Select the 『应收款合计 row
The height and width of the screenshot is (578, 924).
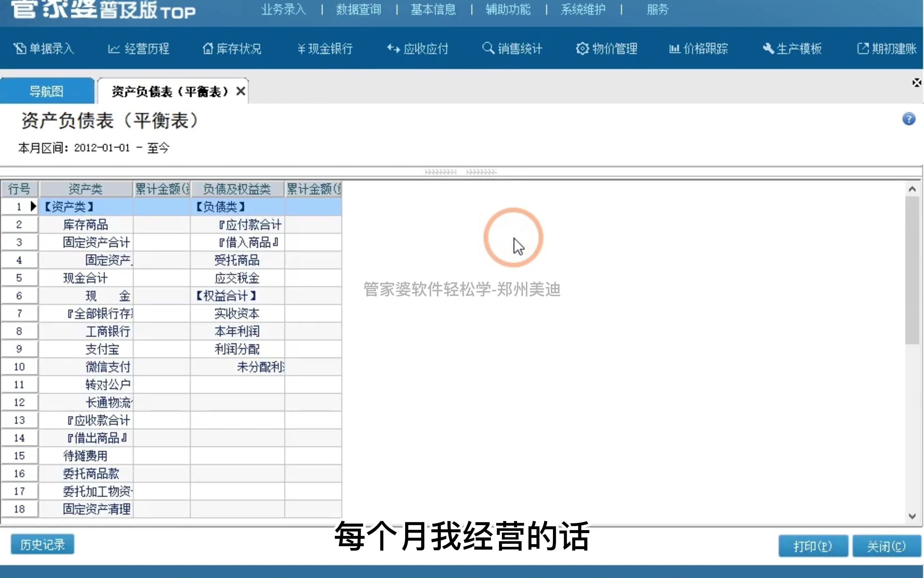pyautogui.click(x=86, y=420)
